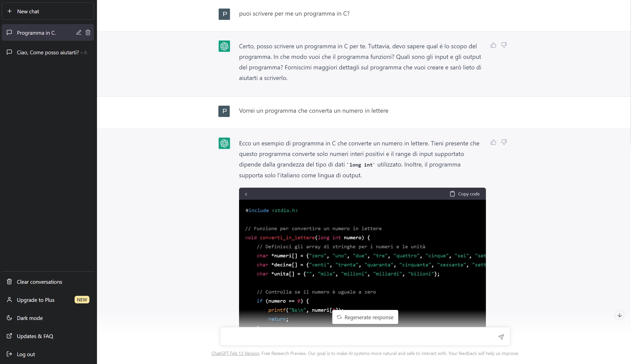Click the pencil icon to rename Programma in C.
This screenshot has height=364, width=631.
click(x=79, y=32)
